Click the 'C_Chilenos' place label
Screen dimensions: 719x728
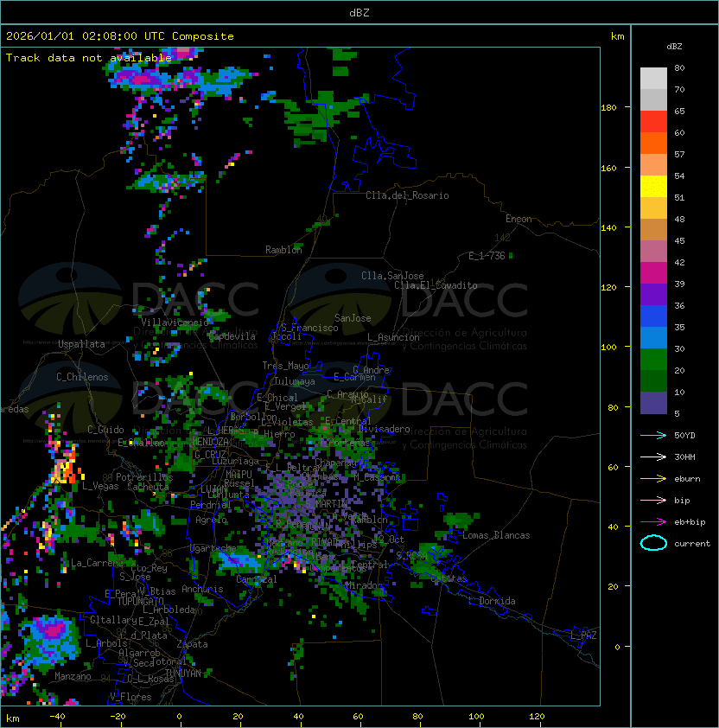coord(82,377)
